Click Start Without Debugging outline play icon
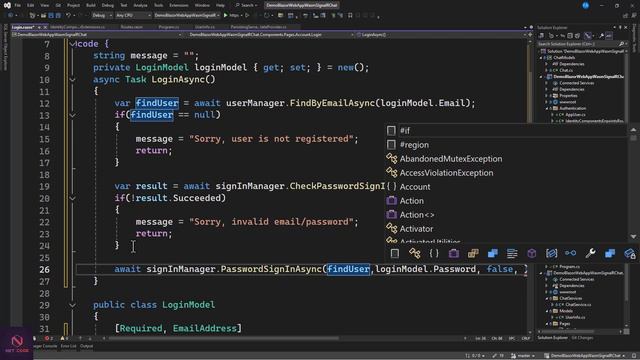 click(x=247, y=16)
